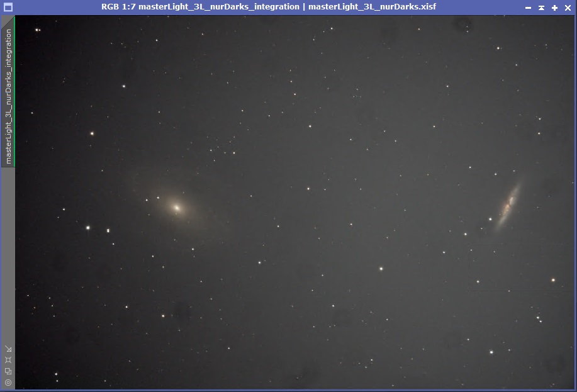The image size is (577, 392).
Task: Click the overlapping squares icon in left sidebar
Action: (8, 371)
